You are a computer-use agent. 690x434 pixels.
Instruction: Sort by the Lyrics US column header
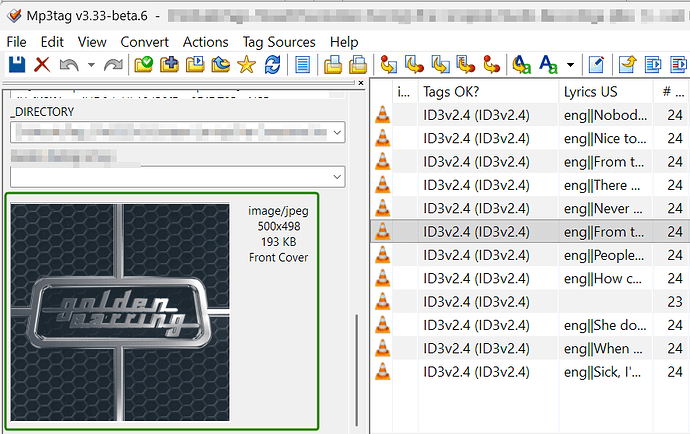606,92
